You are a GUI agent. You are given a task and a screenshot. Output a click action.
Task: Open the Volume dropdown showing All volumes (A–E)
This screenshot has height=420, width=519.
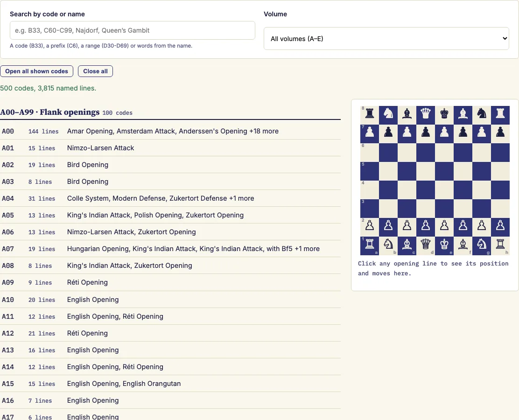[x=386, y=39]
